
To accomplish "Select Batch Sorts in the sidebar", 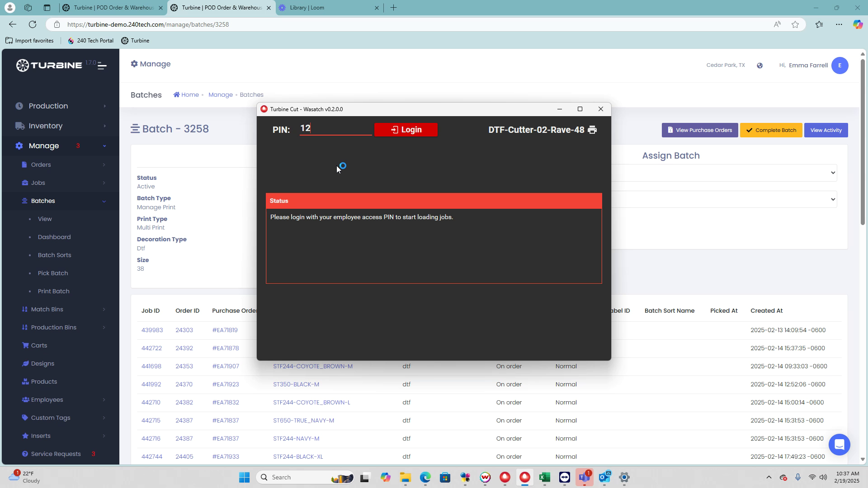I will [54, 255].
